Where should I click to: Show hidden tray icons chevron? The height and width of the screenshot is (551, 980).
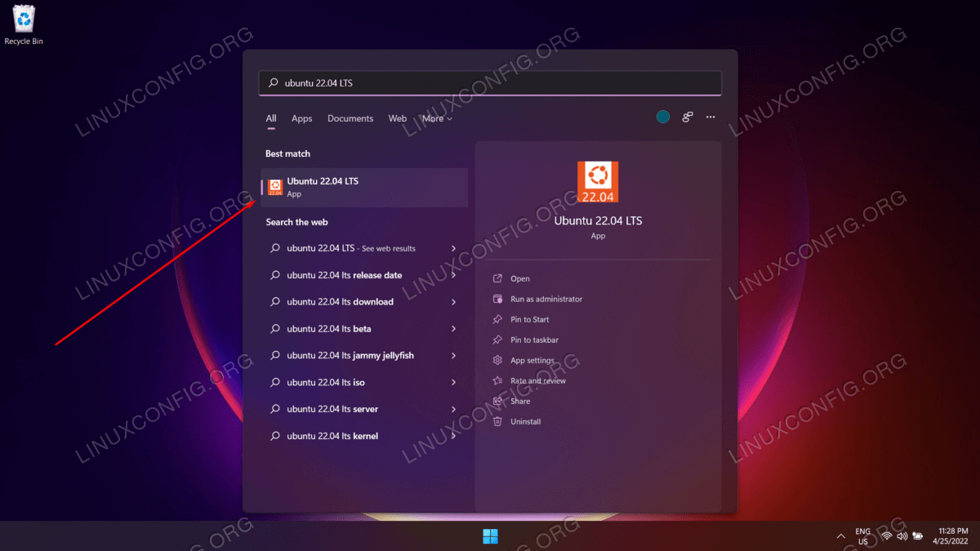coord(841,536)
